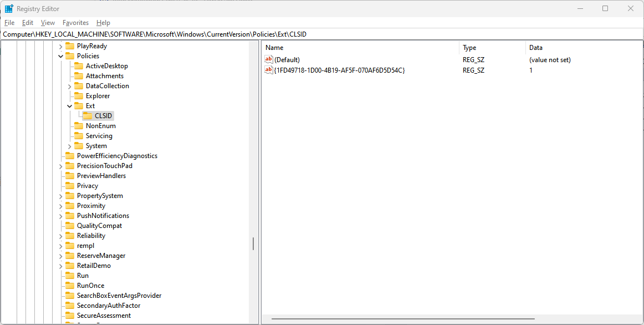The image size is (644, 325).
Task: Select the DataCollection folder icon
Action: [x=79, y=86]
